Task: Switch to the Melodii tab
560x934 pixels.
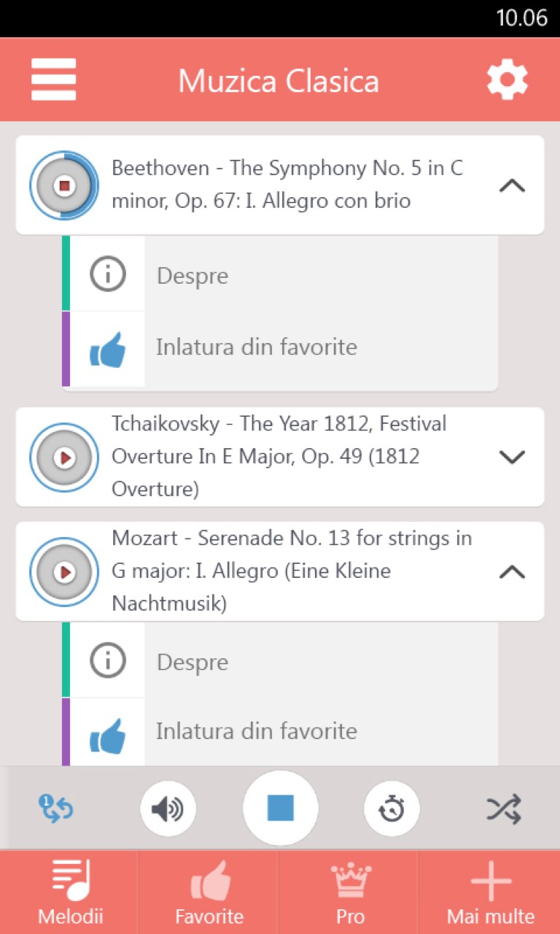Action: (70, 893)
